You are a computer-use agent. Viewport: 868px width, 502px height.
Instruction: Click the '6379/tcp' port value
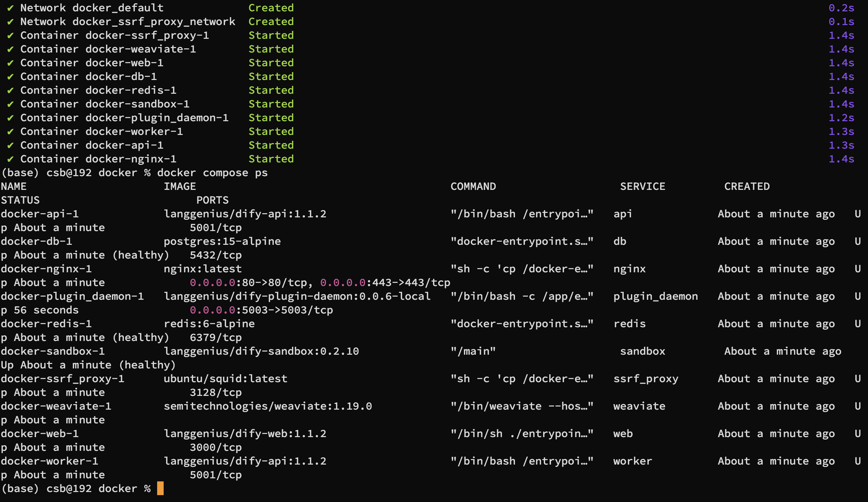pyautogui.click(x=215, y=338)
